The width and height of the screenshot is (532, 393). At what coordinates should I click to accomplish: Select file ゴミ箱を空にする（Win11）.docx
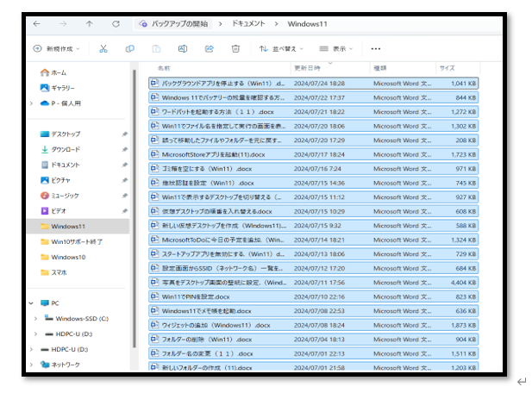[x=314, y=169]
